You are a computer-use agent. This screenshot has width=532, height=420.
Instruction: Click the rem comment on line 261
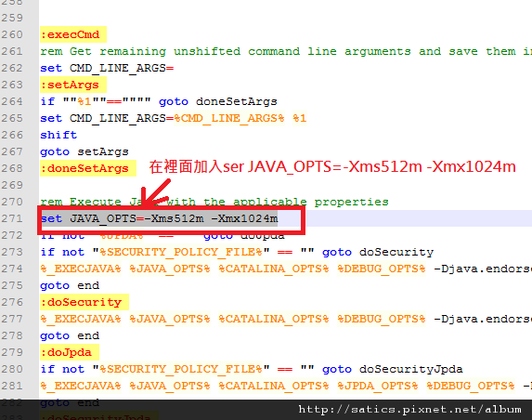click(x=286, y=51)
